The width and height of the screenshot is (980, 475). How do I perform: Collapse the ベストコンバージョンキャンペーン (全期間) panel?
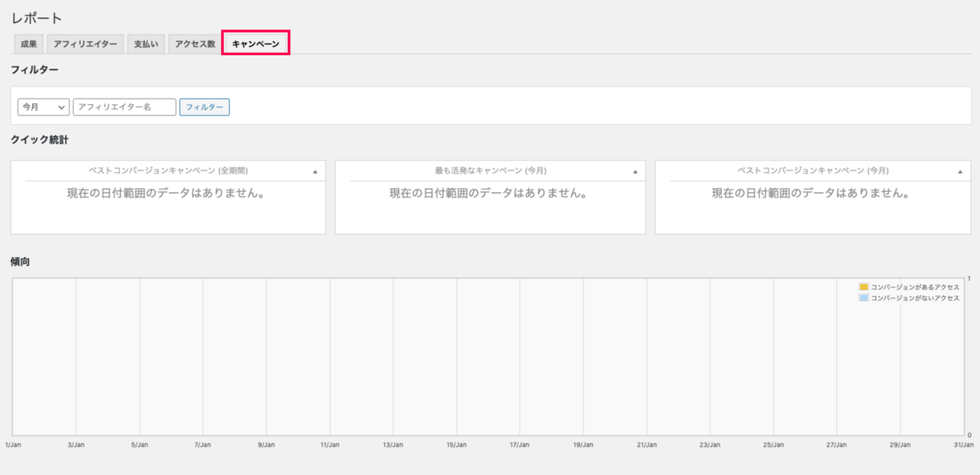(315, 172)
